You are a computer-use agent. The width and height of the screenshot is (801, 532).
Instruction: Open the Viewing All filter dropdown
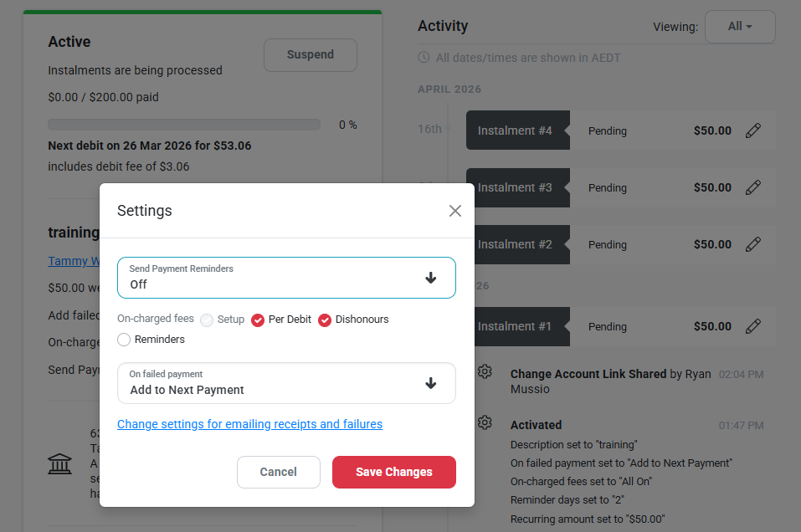click(740, 27)
